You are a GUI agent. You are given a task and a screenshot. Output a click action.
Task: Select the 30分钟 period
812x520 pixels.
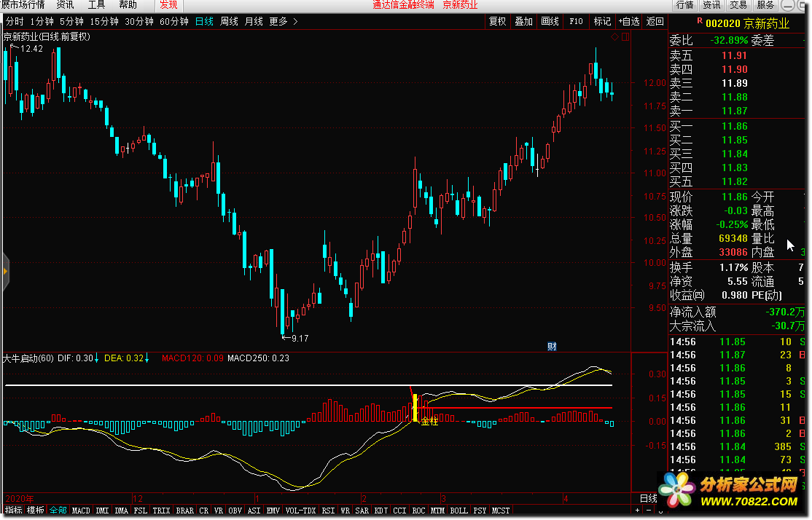(x=138, y=21)
